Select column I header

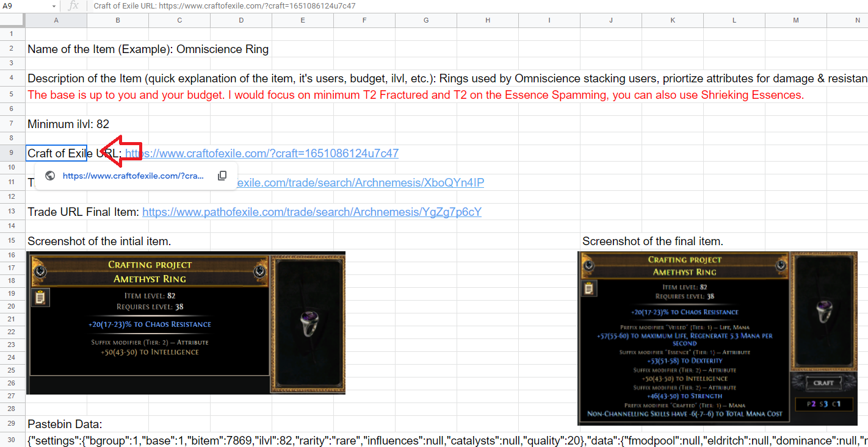tap(549, 20)
